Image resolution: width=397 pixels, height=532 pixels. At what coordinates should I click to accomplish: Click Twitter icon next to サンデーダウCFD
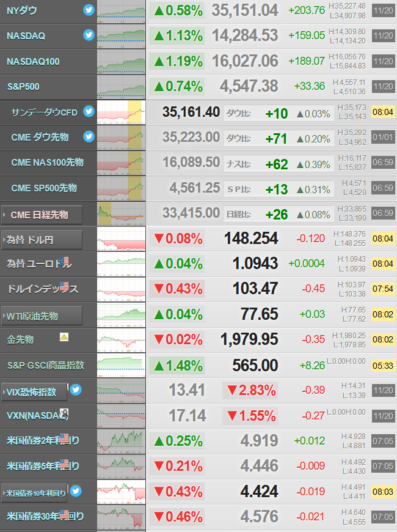coord(89,111)
